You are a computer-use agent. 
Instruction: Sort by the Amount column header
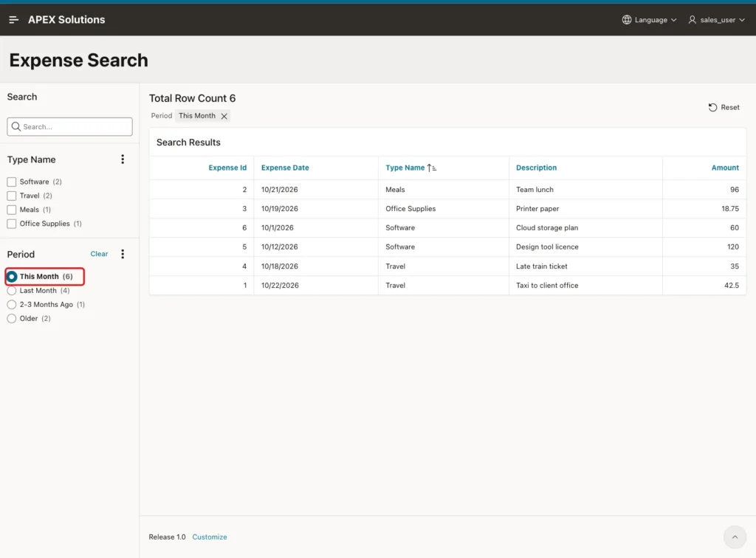point(725,168)
